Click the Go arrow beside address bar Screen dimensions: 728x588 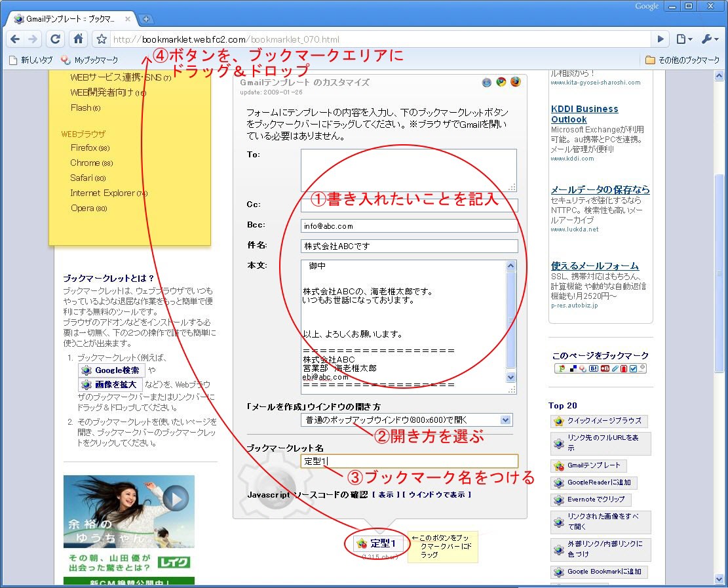pos(661,39)
